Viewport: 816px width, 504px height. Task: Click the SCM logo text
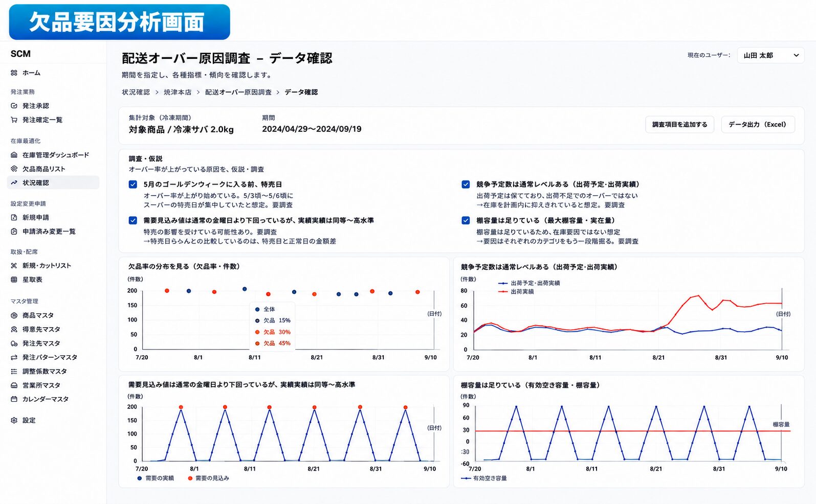(x=20, y=54)
